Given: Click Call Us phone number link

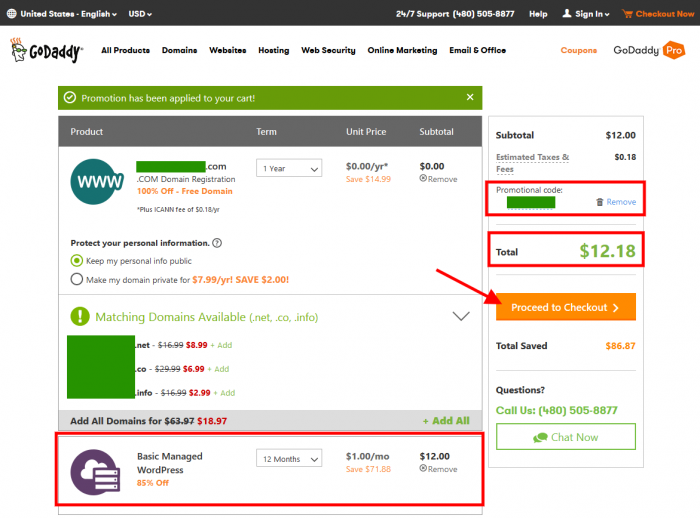Looking at the screenshot, I should (556, 410).
